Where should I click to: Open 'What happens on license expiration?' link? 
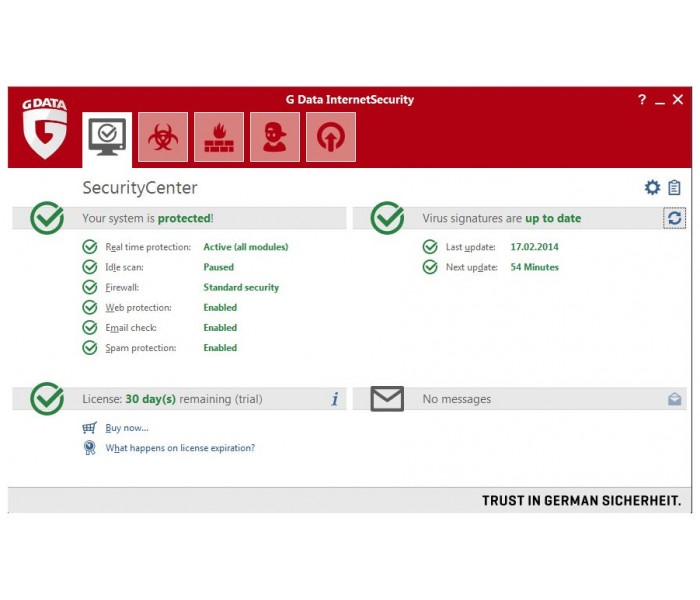[x=180, y=448]
